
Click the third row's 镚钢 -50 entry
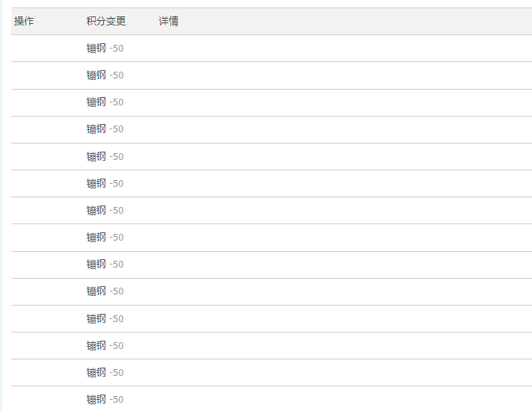105,102
